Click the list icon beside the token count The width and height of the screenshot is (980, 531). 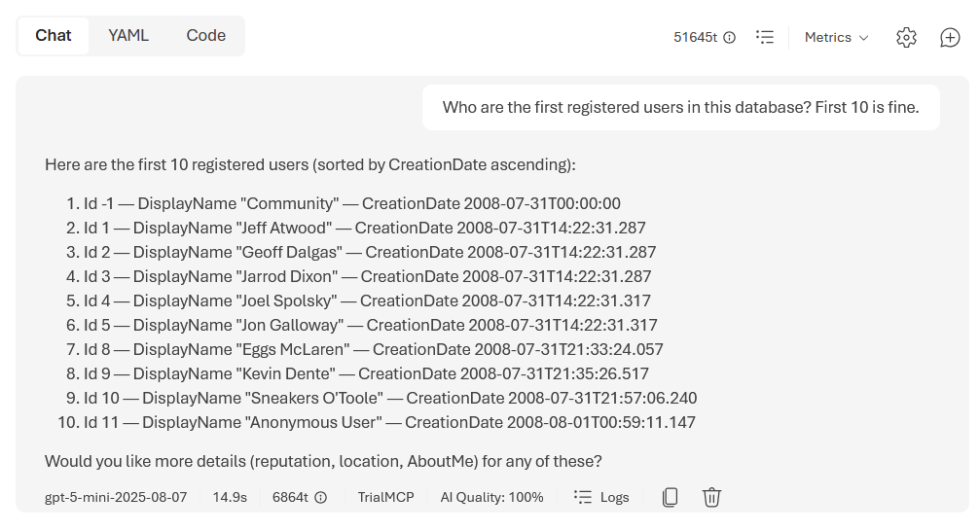pyautogui.click(x=766, y=37)
